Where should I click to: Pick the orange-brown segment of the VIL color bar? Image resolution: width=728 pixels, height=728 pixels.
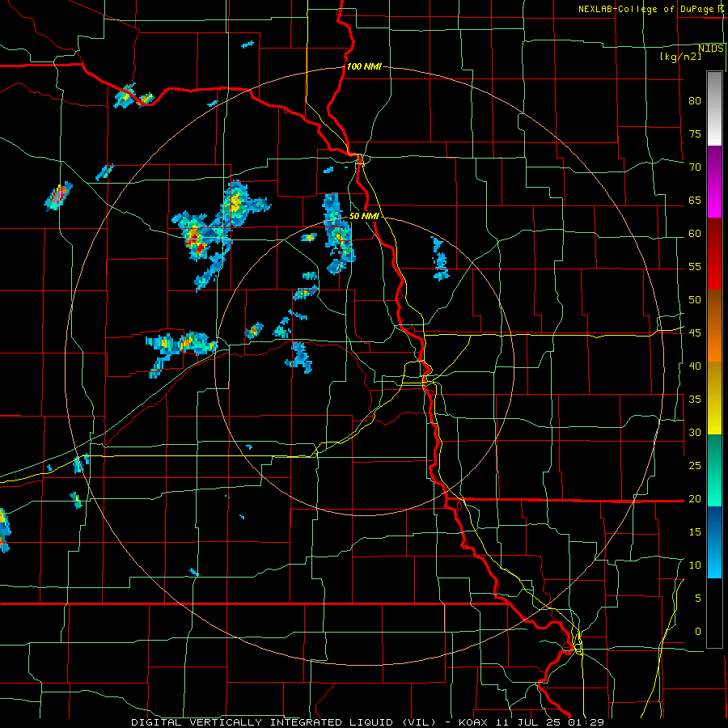714,326
